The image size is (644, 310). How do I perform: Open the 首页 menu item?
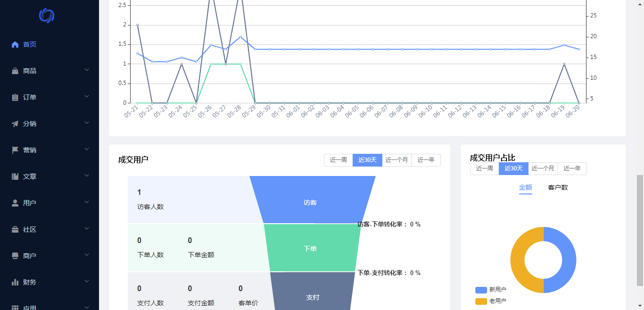point(50,44)
